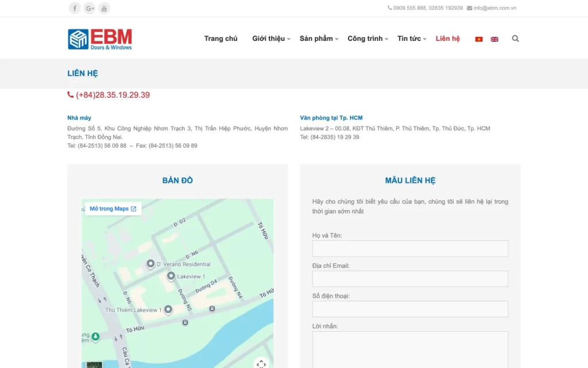Select the Thủ Thiêm Lakeview 1 map pin
Viewport: 588px width, 368px height.
click(x=168, y=309)
